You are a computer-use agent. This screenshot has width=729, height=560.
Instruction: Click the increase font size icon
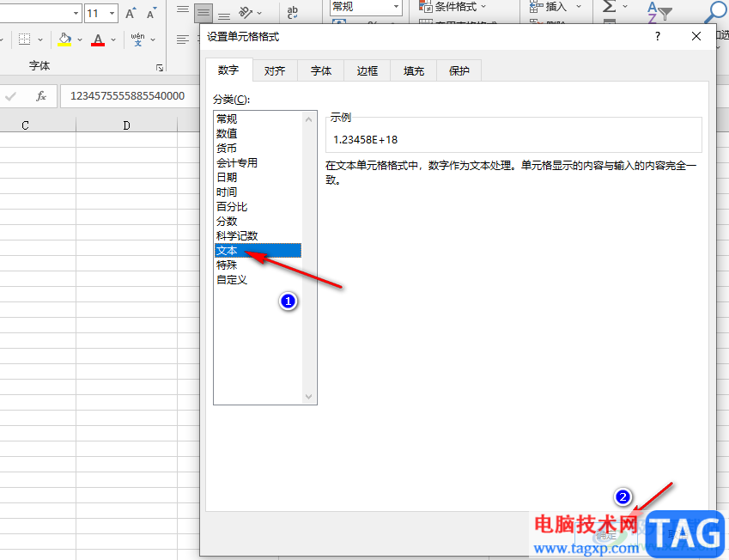click(131, 13)
